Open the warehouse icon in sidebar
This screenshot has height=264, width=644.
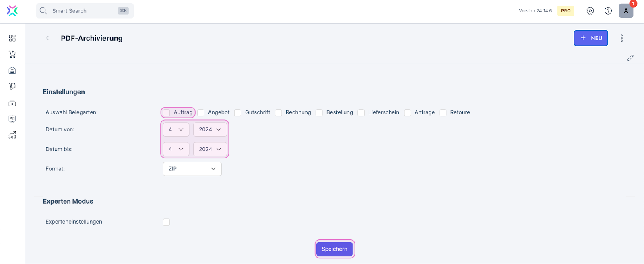[12, 71]
